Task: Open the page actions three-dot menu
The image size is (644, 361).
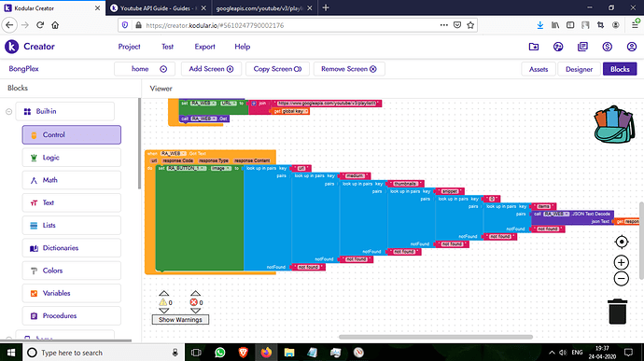Action: tap(443, 25)
